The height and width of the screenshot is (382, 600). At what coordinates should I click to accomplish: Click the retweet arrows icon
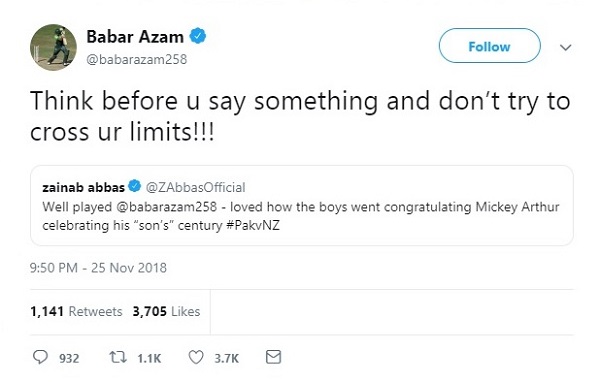[x=118, y=358]
